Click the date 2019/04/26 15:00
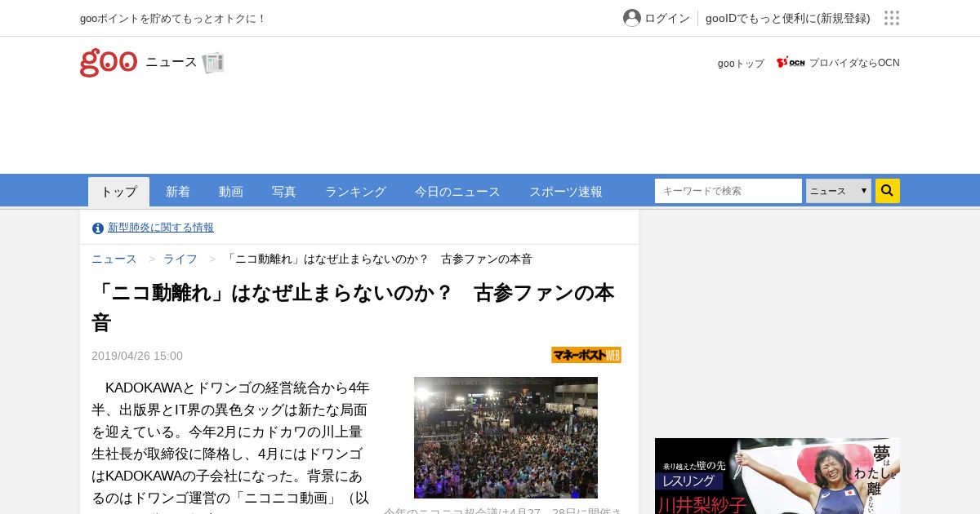The width and height of the screenshot is (980, 514). click(x=137, y=356)
